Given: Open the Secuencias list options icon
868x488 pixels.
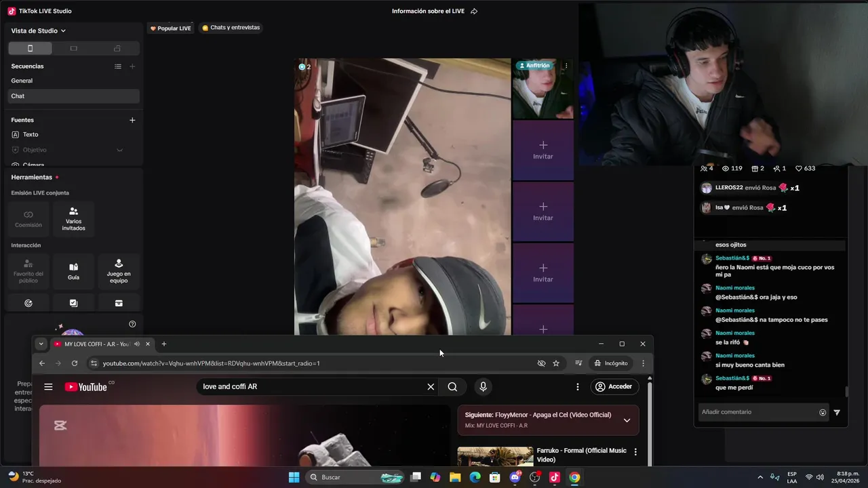Looking at the screenshot, I should tap(118, 66).
